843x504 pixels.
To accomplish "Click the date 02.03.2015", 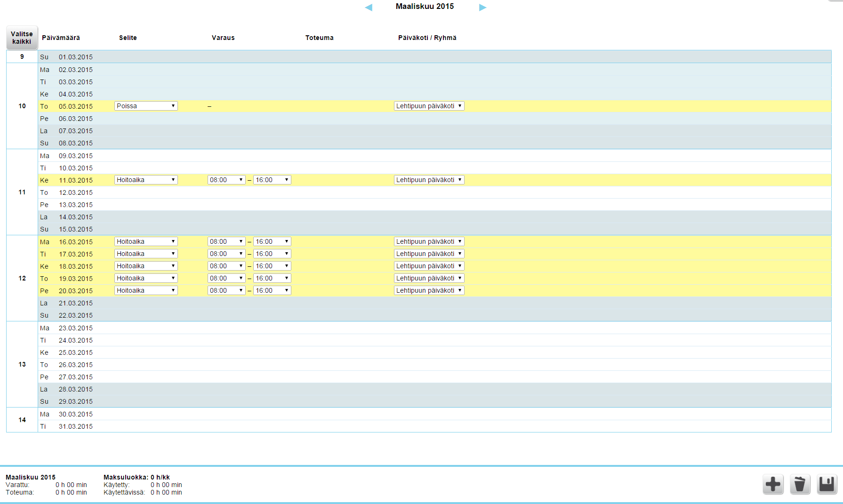I will click(x=76, y=70).
